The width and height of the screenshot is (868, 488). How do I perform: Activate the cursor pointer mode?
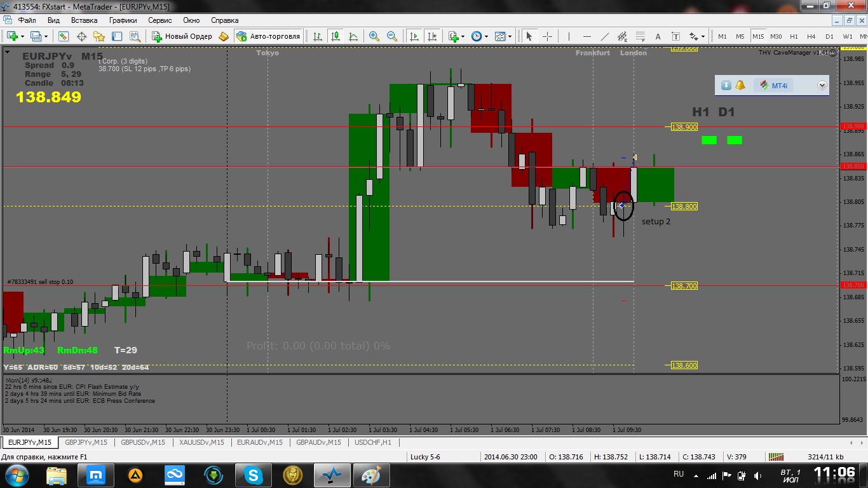pyautogui.click(x=529, y=36)
